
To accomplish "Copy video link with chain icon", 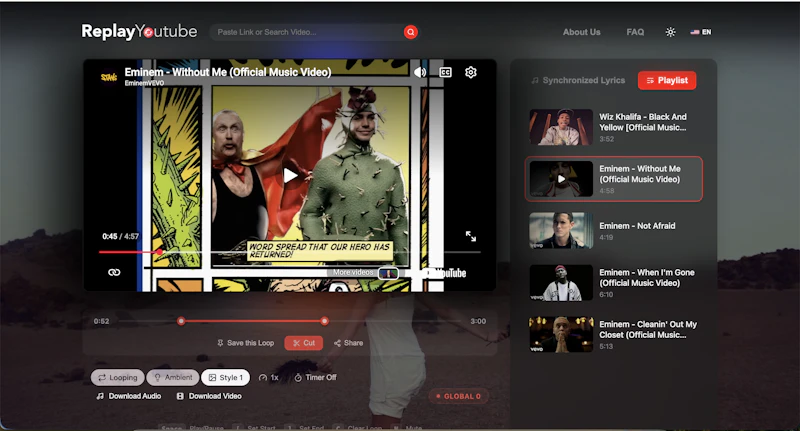I will [x=114, y=272].
